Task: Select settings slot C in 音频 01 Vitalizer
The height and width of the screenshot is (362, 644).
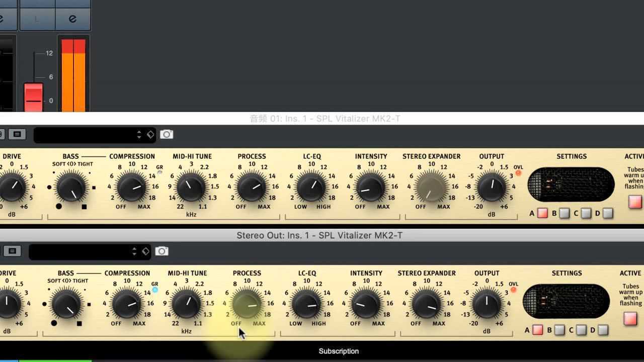Action: click(x=586, y=213)
